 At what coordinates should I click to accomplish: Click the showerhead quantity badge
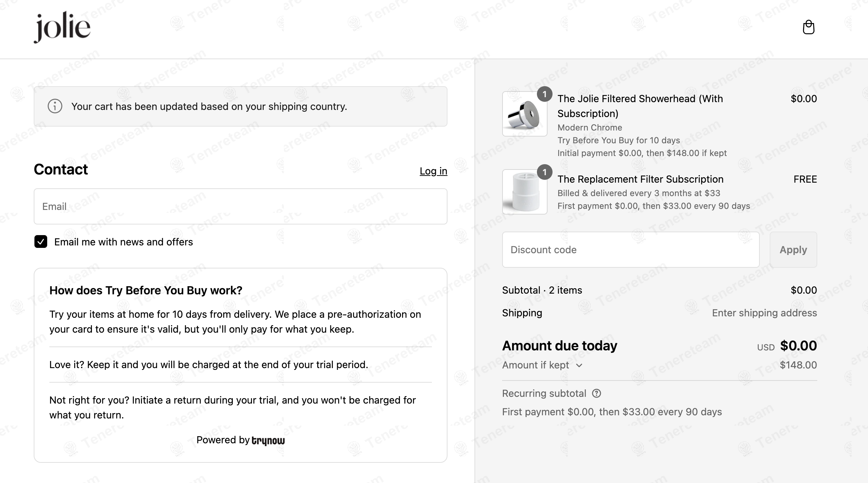(544, 94)
